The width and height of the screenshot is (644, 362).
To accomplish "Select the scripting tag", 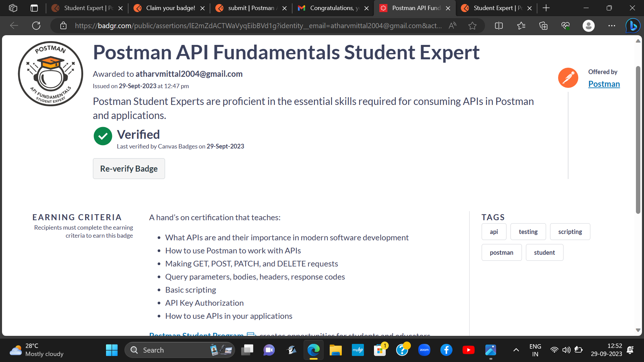I will coord(570,232).
